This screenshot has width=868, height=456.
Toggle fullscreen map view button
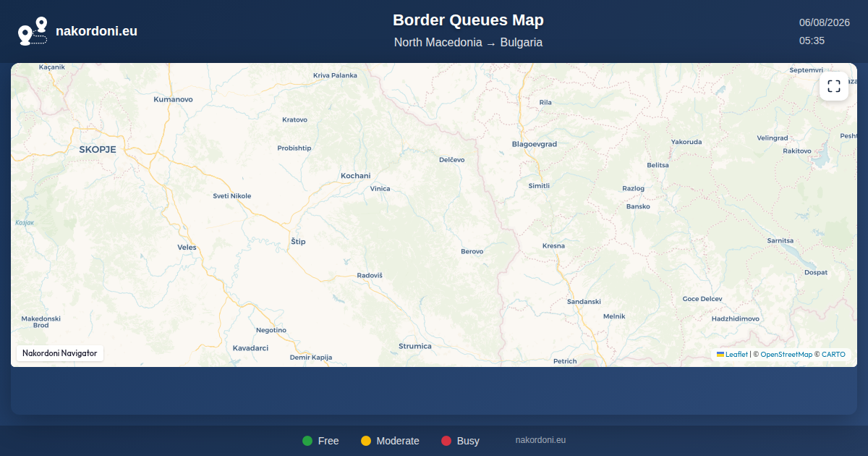coord(834,87)
